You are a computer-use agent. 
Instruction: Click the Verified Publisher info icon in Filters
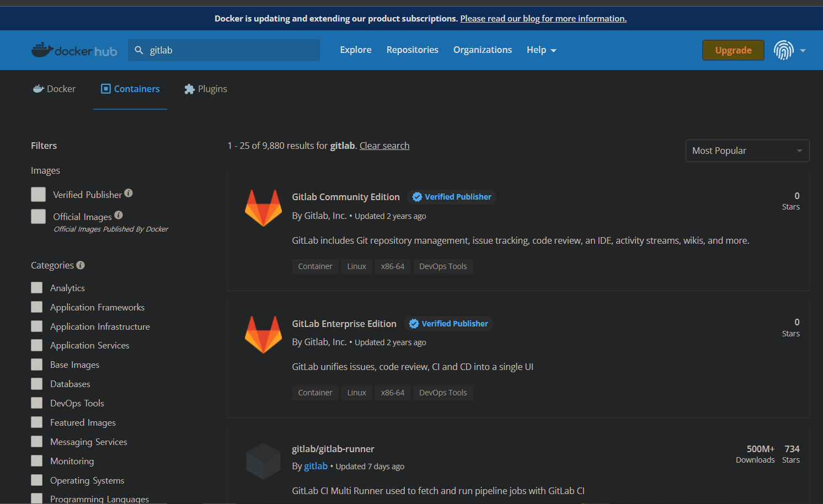(x=129, y=193)
